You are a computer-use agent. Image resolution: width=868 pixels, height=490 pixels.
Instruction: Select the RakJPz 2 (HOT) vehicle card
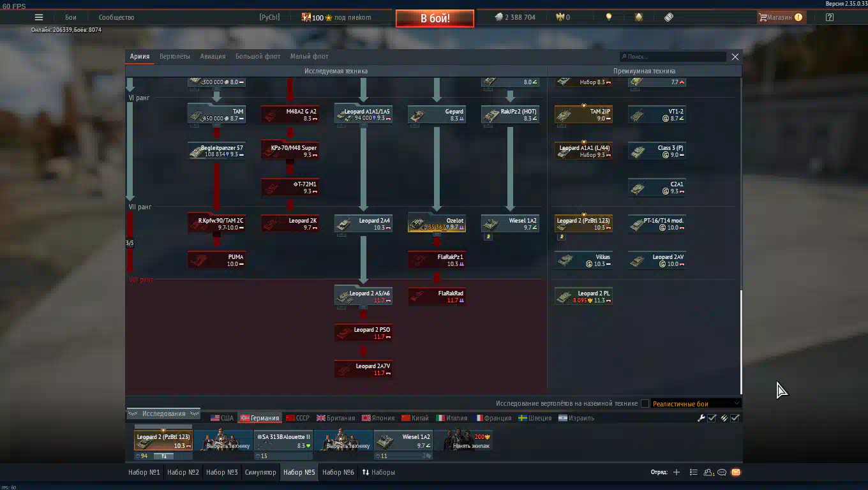[510, 115]
